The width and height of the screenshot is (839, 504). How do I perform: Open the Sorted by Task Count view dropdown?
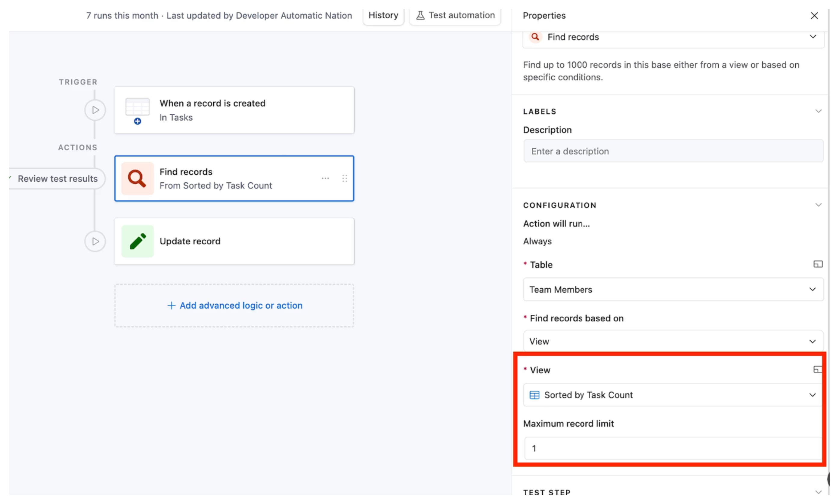coord(813,395)
